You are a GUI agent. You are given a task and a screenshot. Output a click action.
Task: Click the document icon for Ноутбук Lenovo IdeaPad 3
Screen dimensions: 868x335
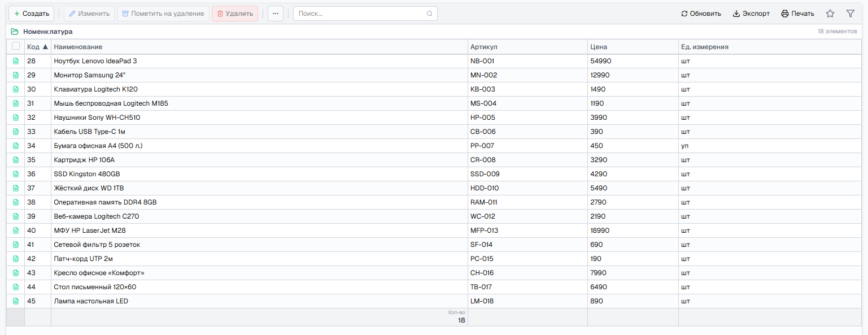coord(16,61)
